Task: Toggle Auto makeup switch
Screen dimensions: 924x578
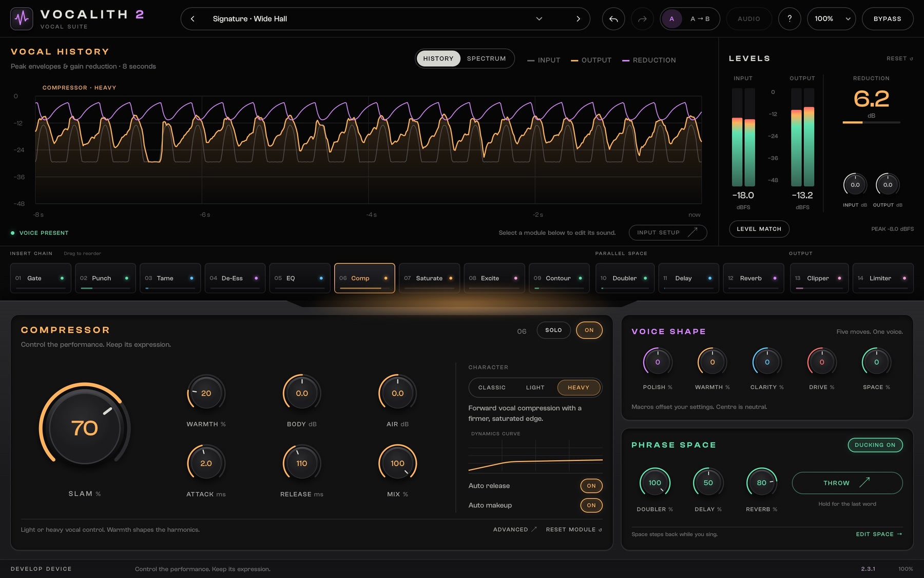Action: point(591,505)
